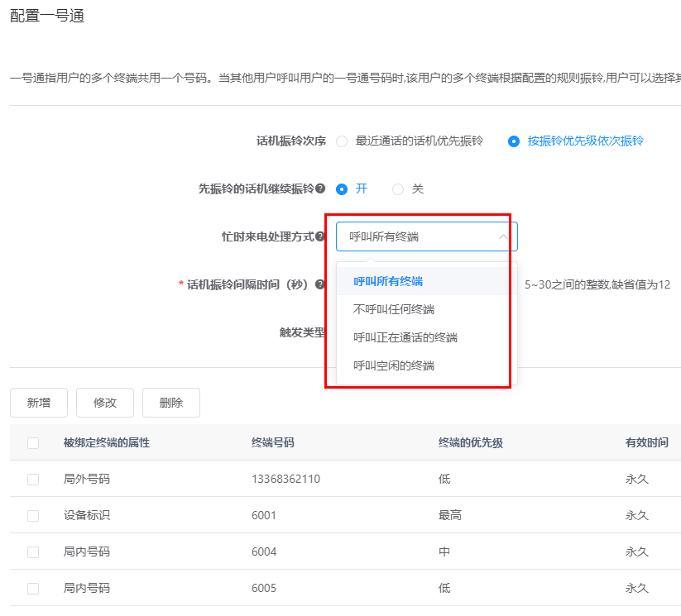Screen dimensions: 681x616
Task: Enable 开 for 先振铃的话机继续振铃
Action: coord(340,189)
